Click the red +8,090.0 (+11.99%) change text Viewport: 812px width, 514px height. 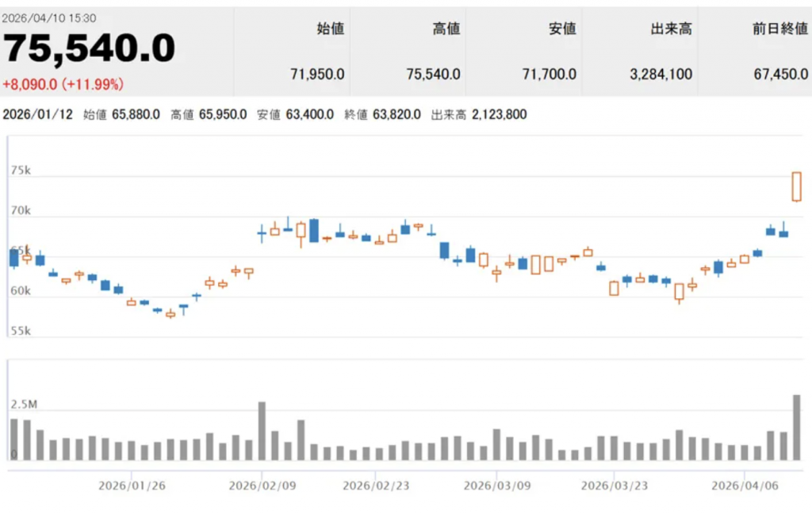coord(63,84)
